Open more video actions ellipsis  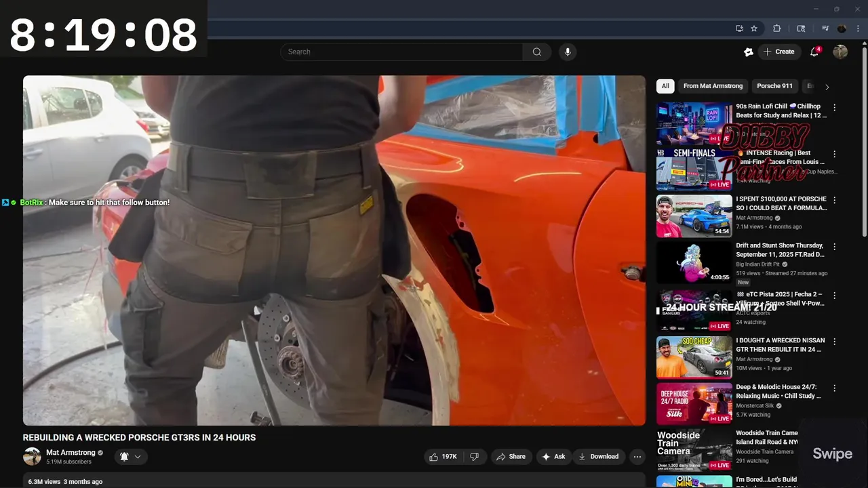click(637, 457)
